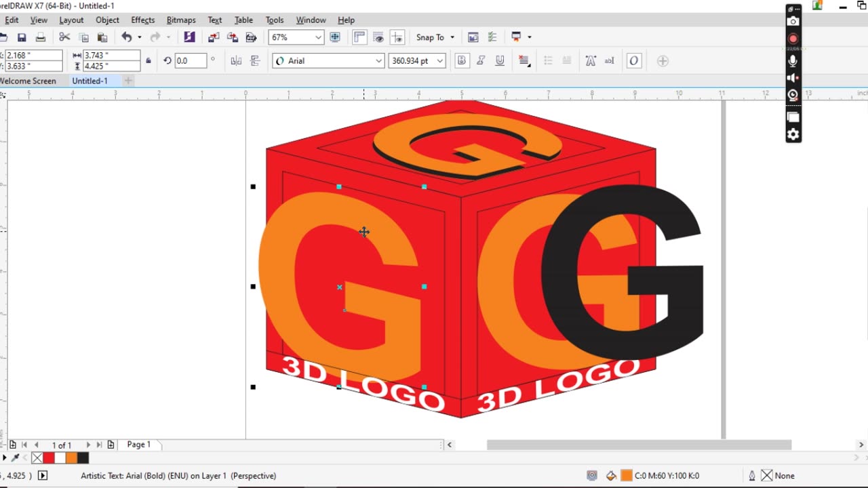Click the Import icon
Screen dimensions: 868x488
[x=214, y=38]
